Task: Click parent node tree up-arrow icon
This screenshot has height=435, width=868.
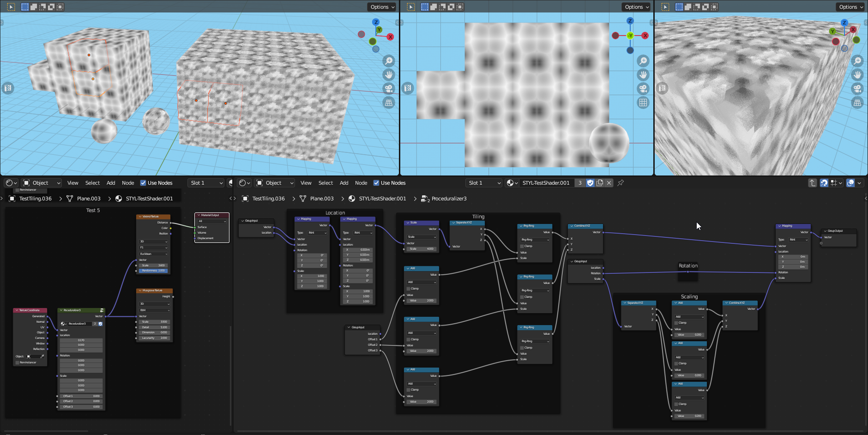Action: click(813, 183)
